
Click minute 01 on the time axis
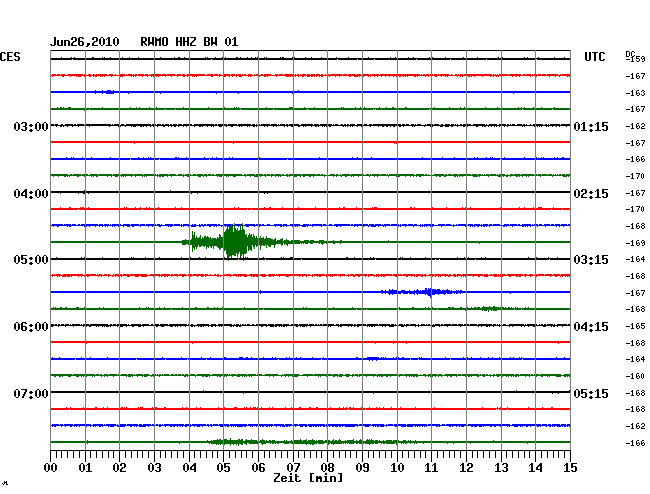pyautogui.click(x=85, y=467)
